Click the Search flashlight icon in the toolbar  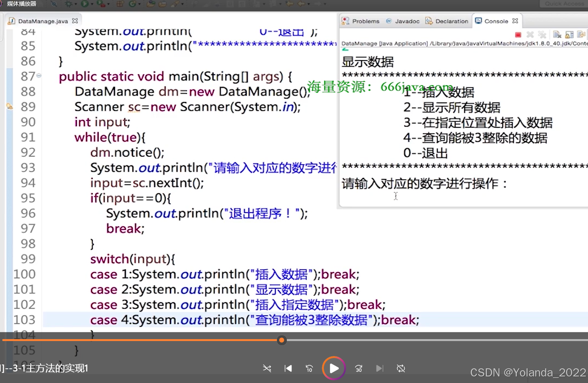pyautogui.click(x=175, y=3)
